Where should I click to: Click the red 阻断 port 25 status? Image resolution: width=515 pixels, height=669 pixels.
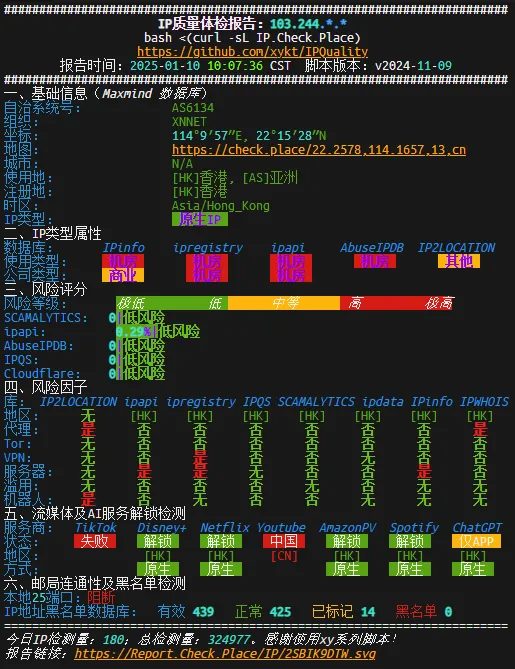(x=102, y=597)
